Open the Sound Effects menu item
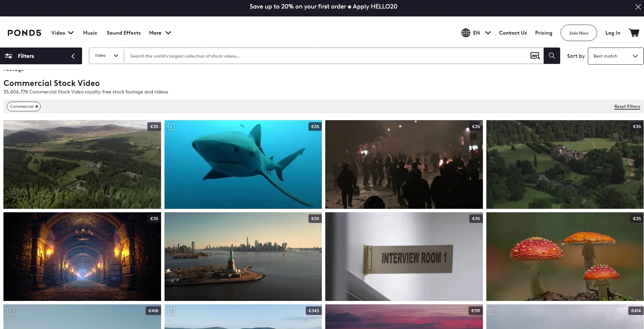Image resolution: width=644 pixels, height=329 pixels. pos(123,33)
